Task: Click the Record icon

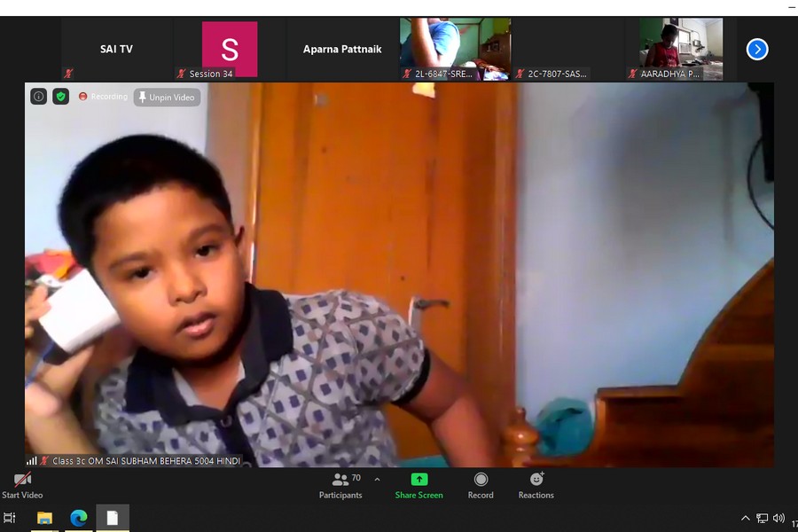Action: point(481,480)
